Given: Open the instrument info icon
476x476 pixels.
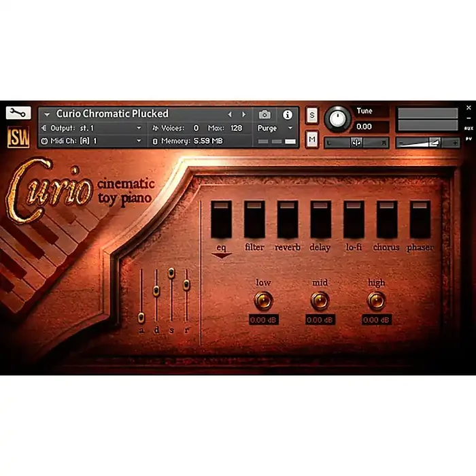Looking at the screenshot, I should coord(288,114).
